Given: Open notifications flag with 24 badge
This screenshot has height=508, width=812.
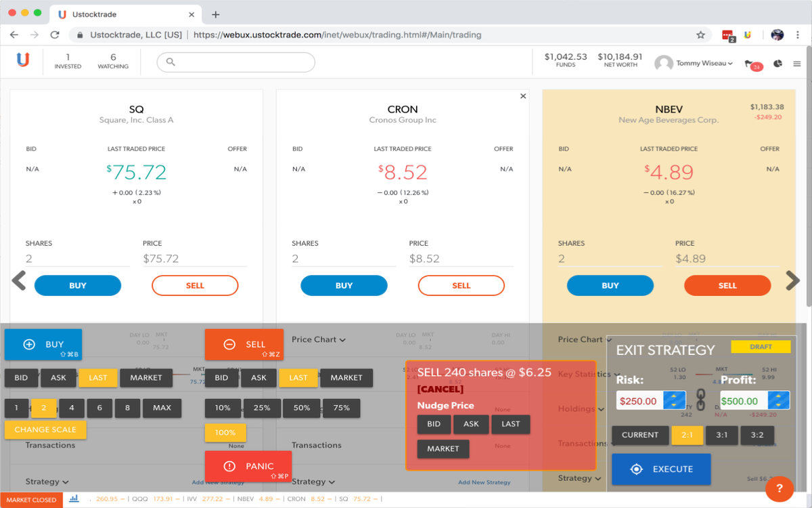Looking at the screenshot, I should click(x=754, y=65).
